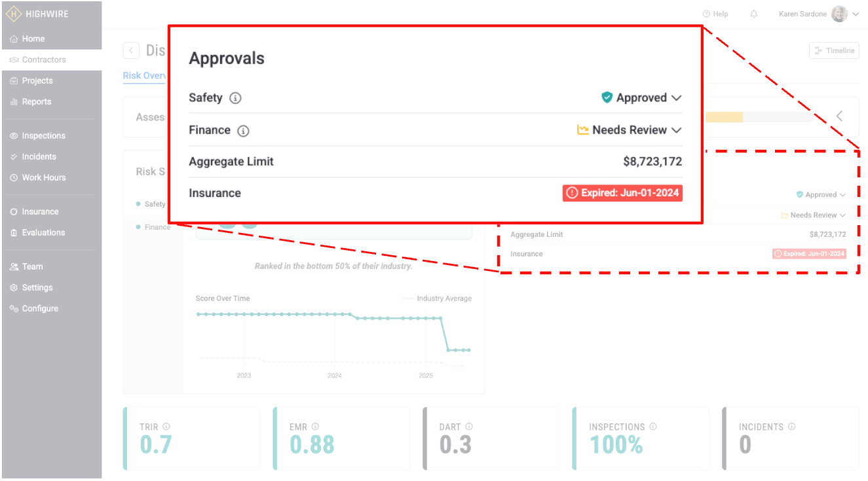
Task: Click Karen Sardone's profile avatar
Action: pos(839,14)
